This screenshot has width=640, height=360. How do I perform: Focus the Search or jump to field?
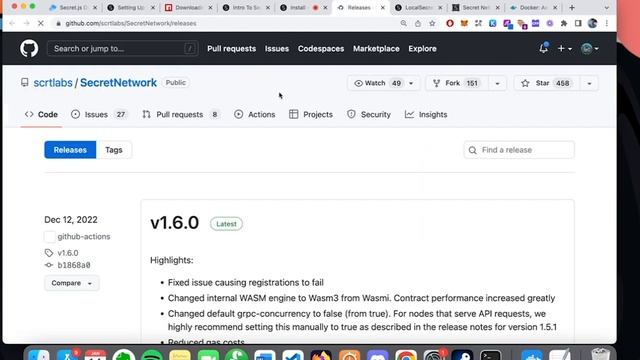[x=122, y=49]
